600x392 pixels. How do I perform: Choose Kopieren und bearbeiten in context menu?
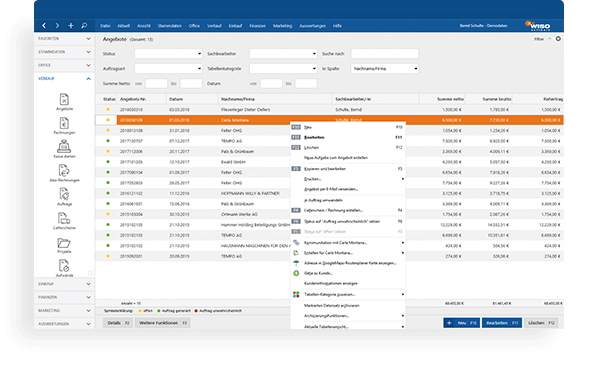coord(347,169)
